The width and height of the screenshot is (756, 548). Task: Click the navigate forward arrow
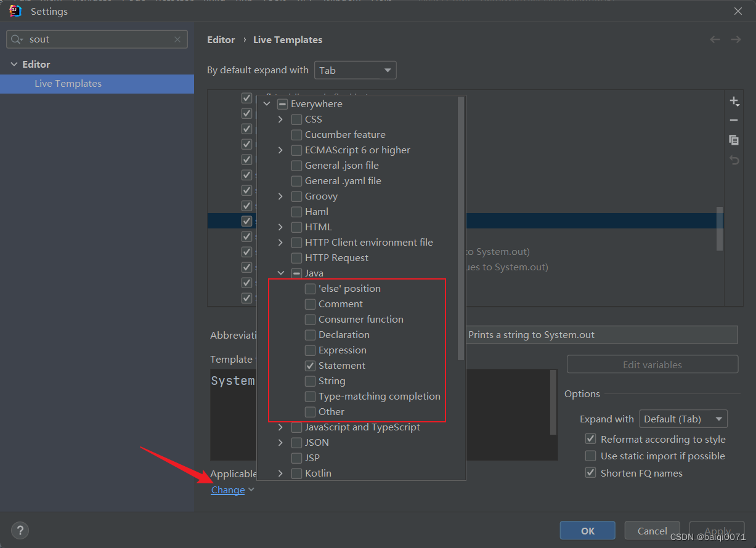pos(736,39)
